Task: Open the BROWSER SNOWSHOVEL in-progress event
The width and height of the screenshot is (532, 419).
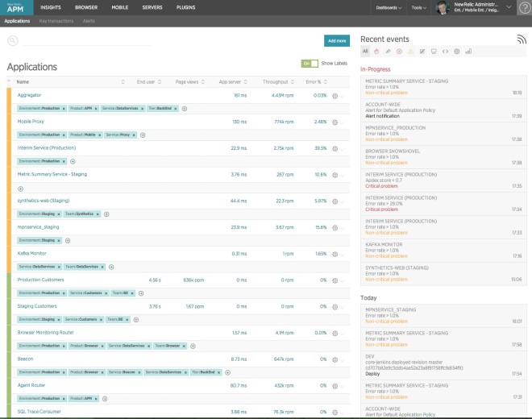Action: coord(443,157)
